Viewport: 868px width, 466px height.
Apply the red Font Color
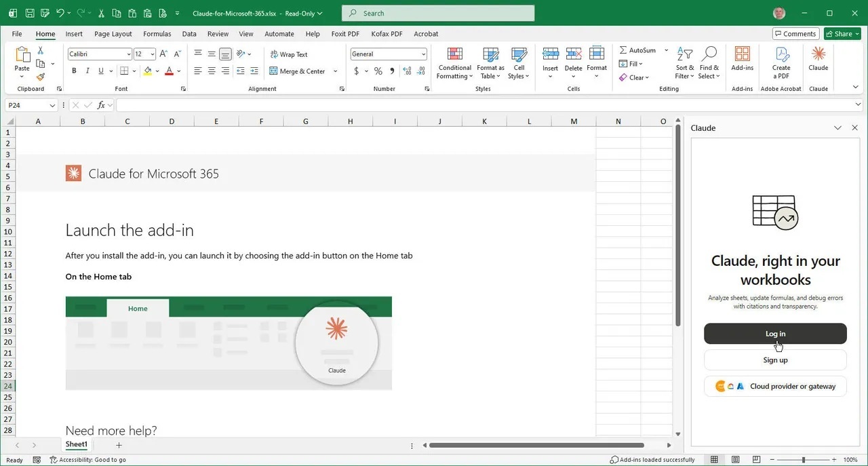coord(169,71)
